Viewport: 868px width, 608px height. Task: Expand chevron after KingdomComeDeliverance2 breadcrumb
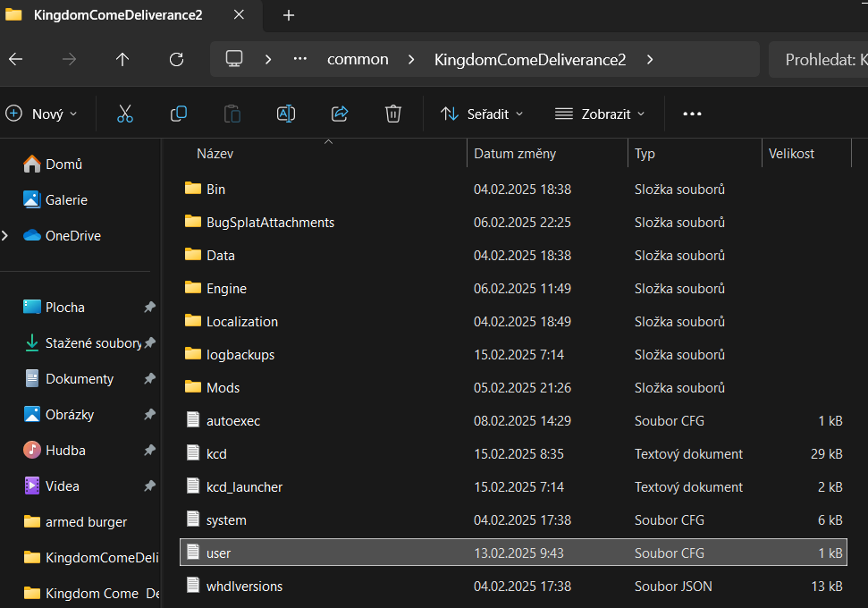coord(650,59)
